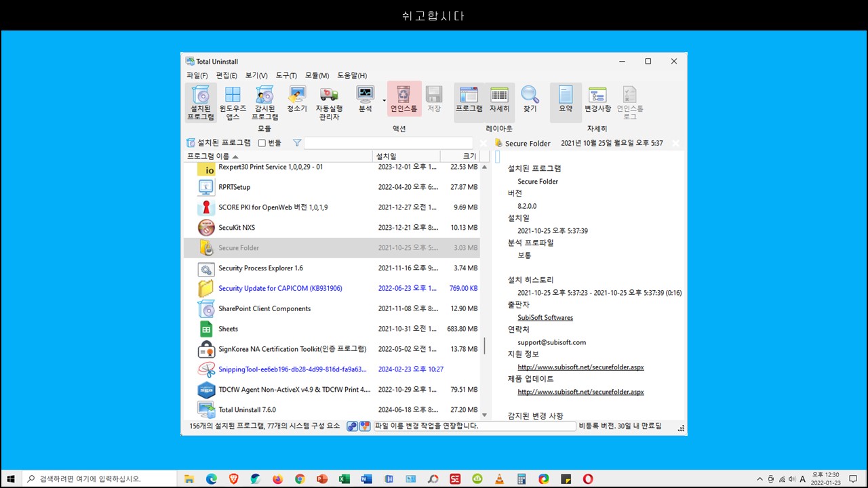Open the 보기(V) menu
Screen dimensions: 868x488
(x=256, y=75)
